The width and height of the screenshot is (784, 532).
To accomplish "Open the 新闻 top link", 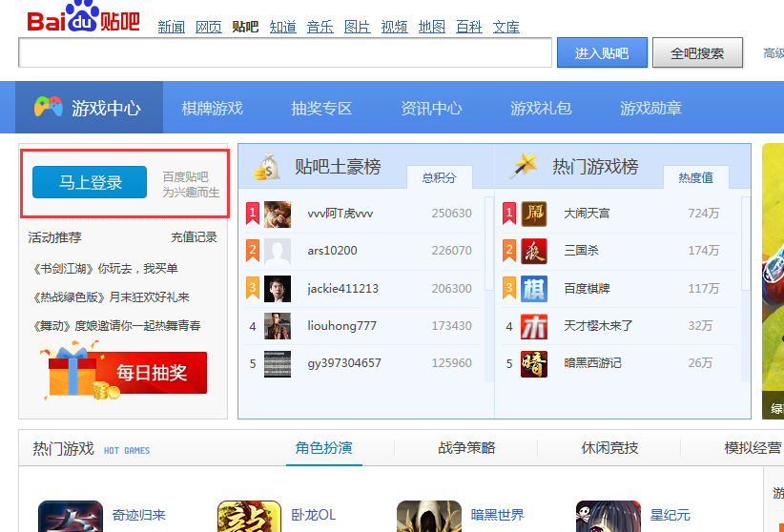I will click(172, 27).
